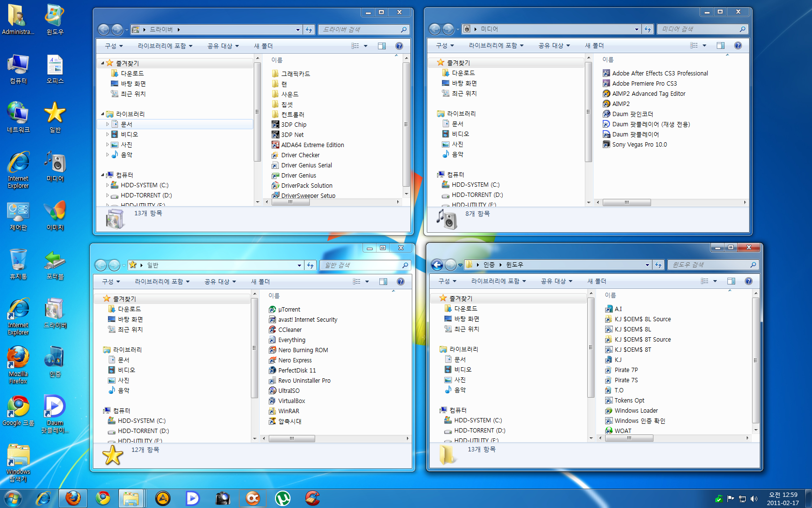
Task: Expand HDD-SYSTEM (C:) in 드라이버 window
Action: (108, 185)
